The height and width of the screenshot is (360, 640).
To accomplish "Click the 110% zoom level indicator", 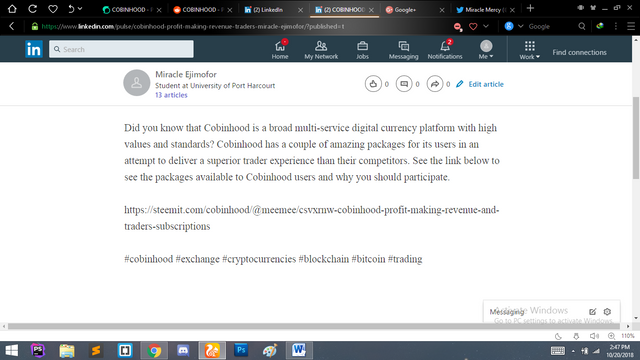I will (628, 336).
